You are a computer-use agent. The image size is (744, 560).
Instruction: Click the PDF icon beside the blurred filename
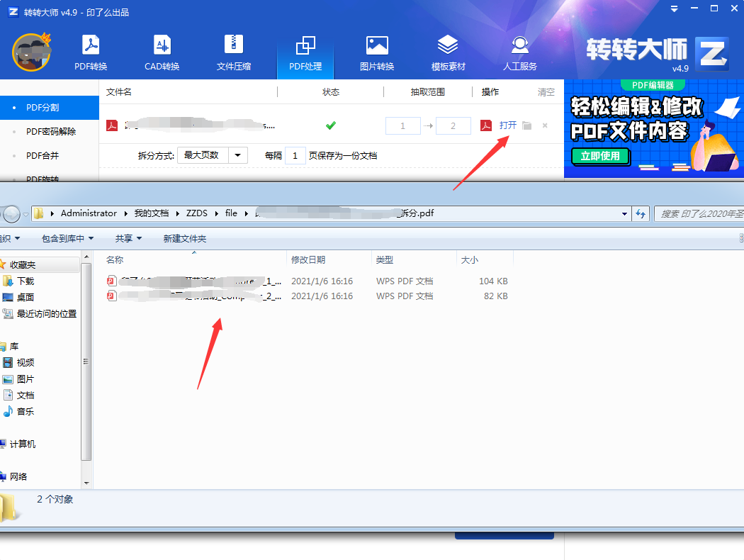point(112,125)
